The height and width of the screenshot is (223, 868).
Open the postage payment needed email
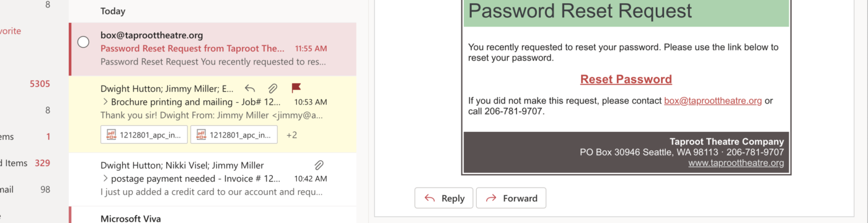pos(213,179)
